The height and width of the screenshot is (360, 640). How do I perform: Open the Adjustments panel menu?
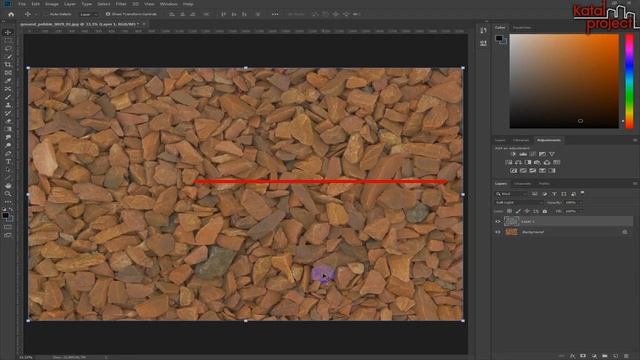tap(635, 140)
